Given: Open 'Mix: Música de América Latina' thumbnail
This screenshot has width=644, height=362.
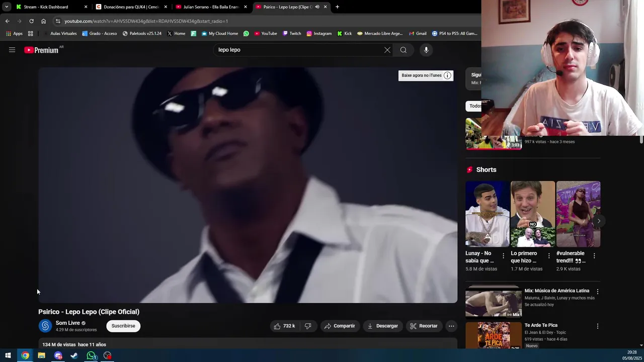Looking at the screenshot, I should [x=494, y=303].
